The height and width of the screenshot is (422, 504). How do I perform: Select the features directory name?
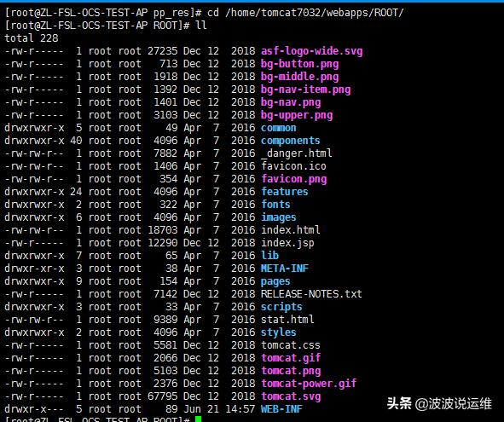(x=285, y=192)
